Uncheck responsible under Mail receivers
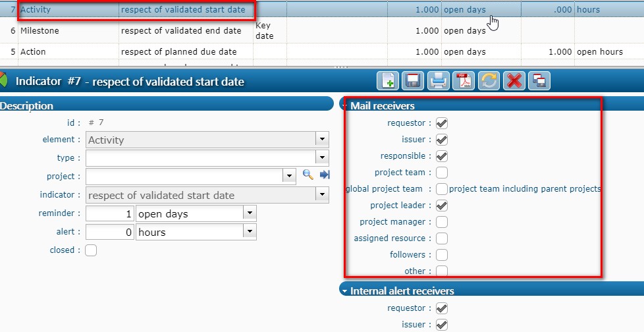Viewport: 644px width, 332px height. coord(442,155)
